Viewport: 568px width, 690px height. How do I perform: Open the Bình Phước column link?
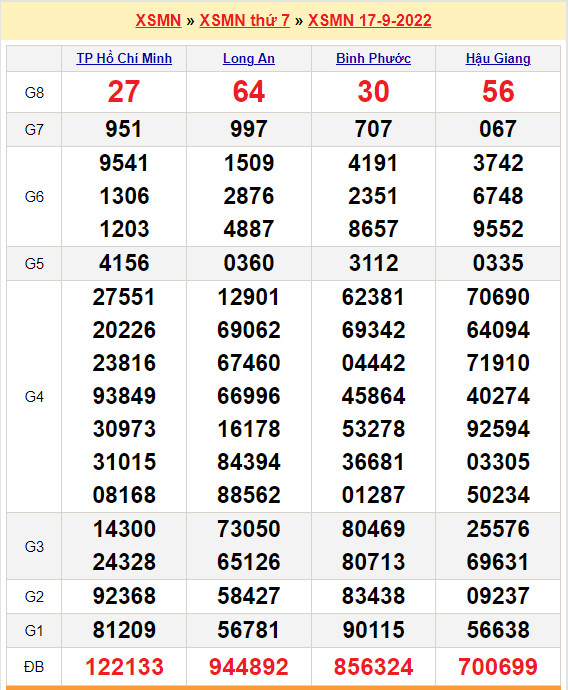[374, 59]
